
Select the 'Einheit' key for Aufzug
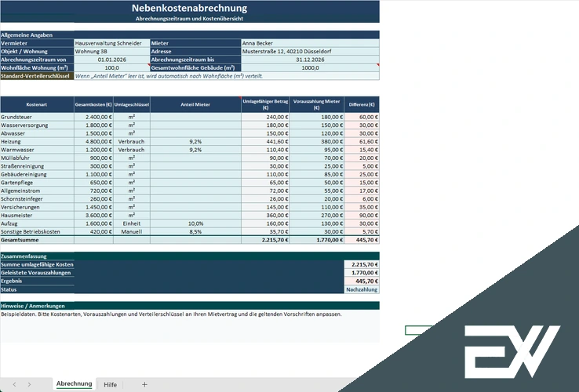tap(132, 223)
